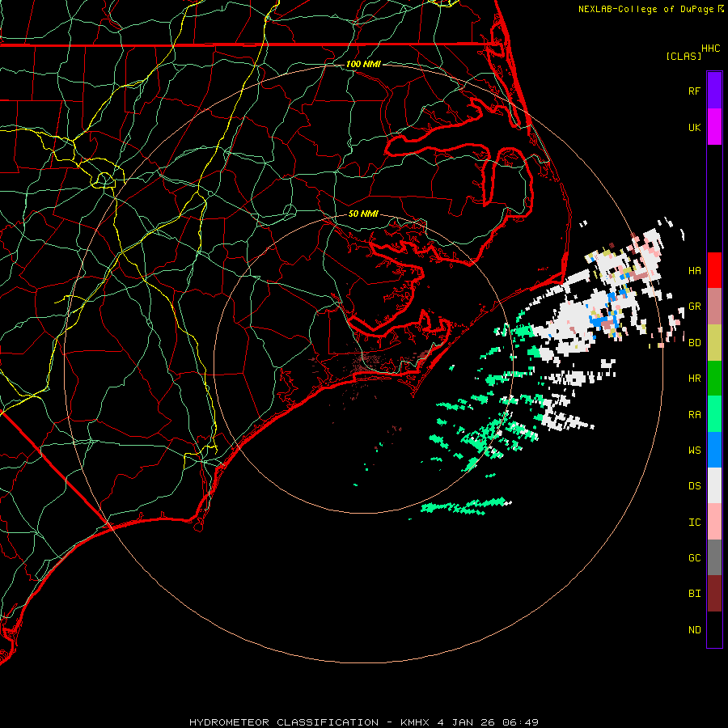Select the WS blue legend swatch

[x=714, y=450]
